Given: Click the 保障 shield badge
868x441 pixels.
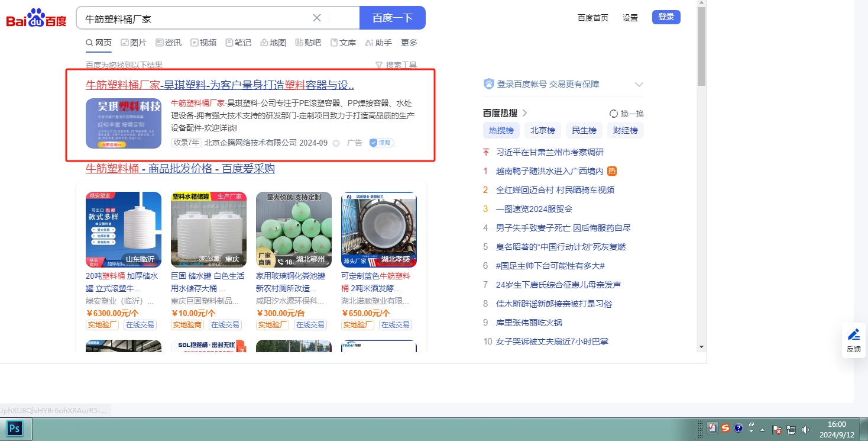Looking at the screenshot, I should pos(382,143).
